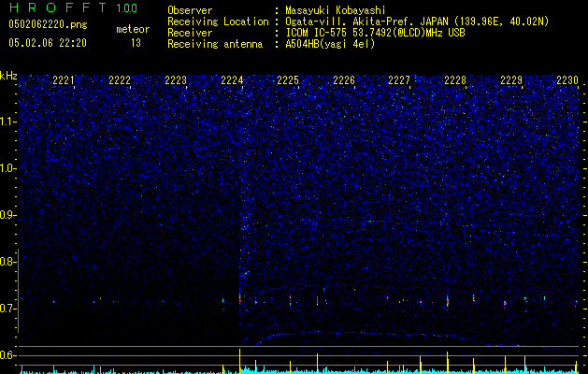Click the meteor label
This screenshot has width=588, height=374.
click(133, 29)
